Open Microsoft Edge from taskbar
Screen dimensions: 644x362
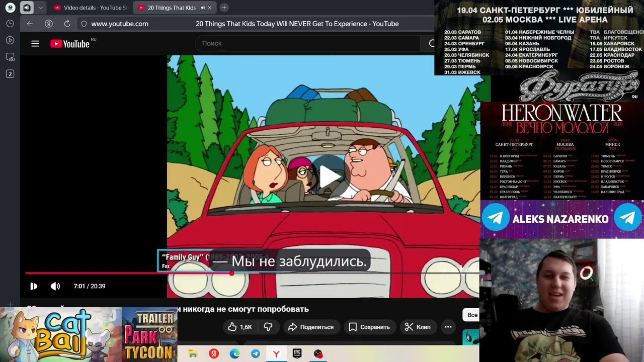[234, 354]
